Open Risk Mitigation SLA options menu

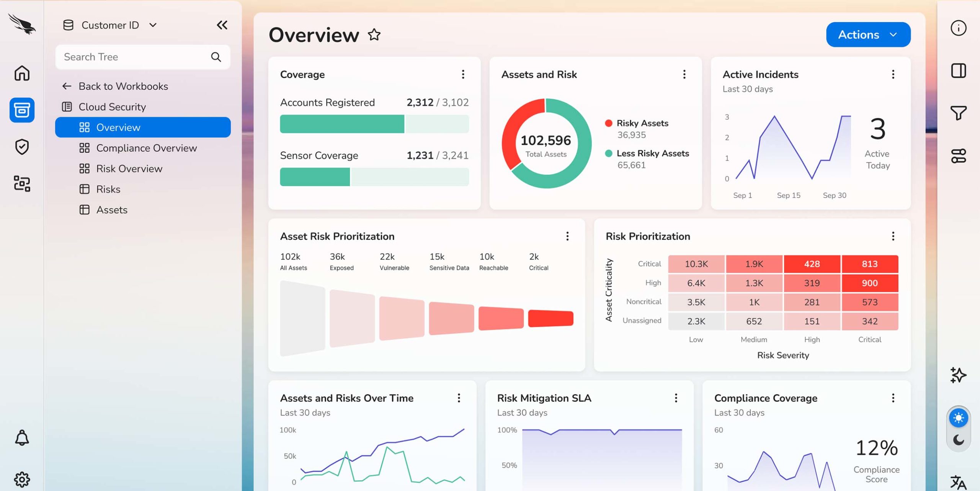click(x=676, y=398)
